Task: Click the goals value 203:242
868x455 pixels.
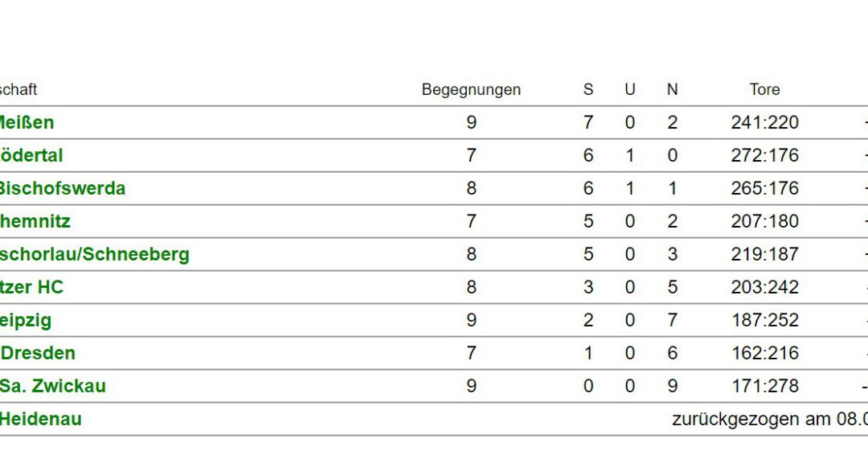Action: [x=764, y=287]
